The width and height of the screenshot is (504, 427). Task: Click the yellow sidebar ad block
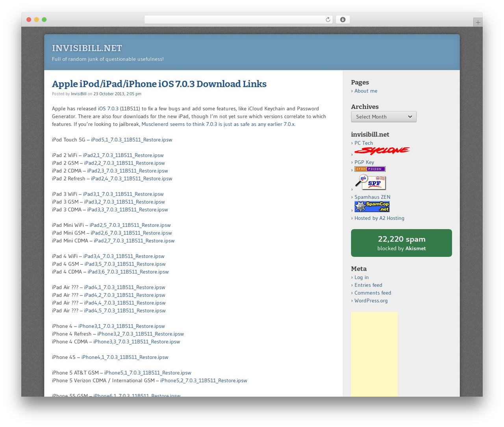[x=374, y=354]
